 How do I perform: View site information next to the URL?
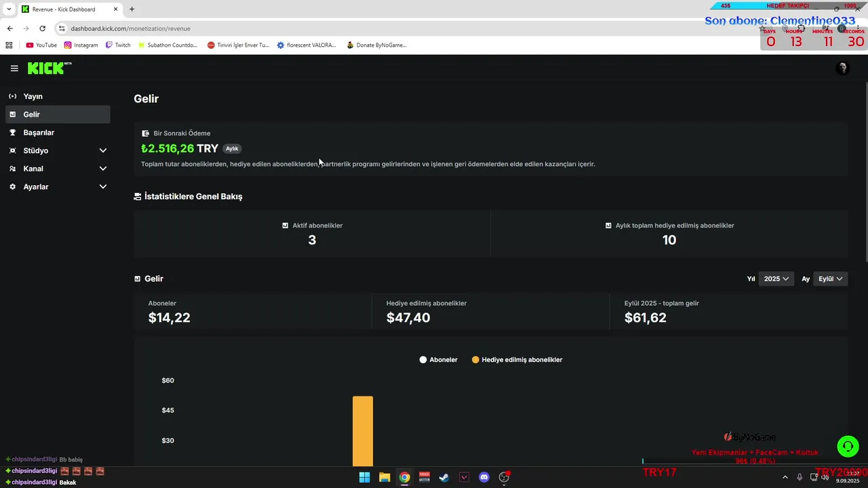click(62, 28)
